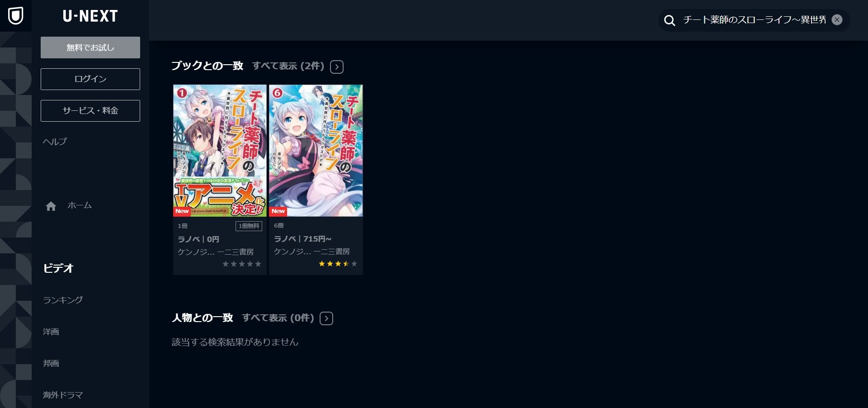Screen dimensions: 868x408
Task: Click the 1冊無料 badge on the first book
Action: point(249,226)
